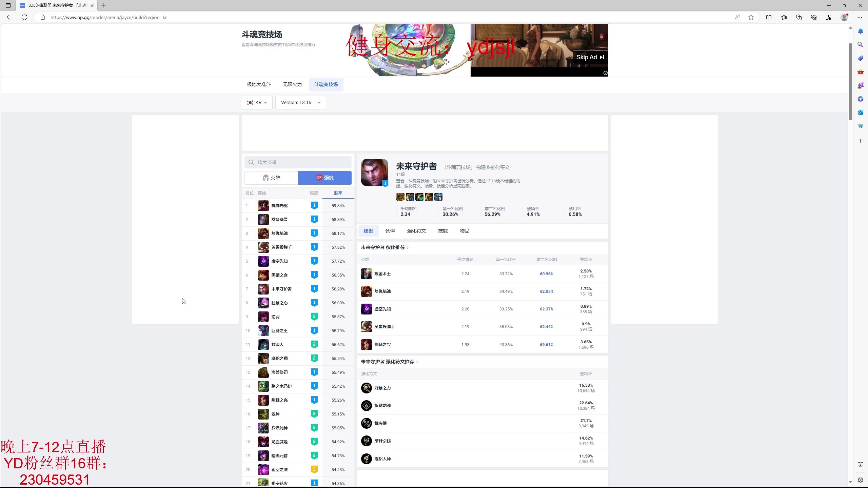Switch champion list to 英雄 view
The width and height of the screenshot is (868, 488).
click(271, 178)
